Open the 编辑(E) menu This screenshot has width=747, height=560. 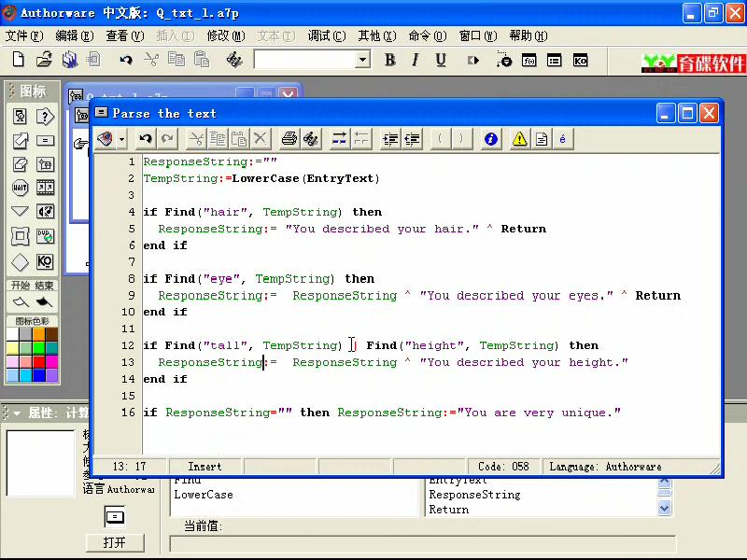[75, 35]
